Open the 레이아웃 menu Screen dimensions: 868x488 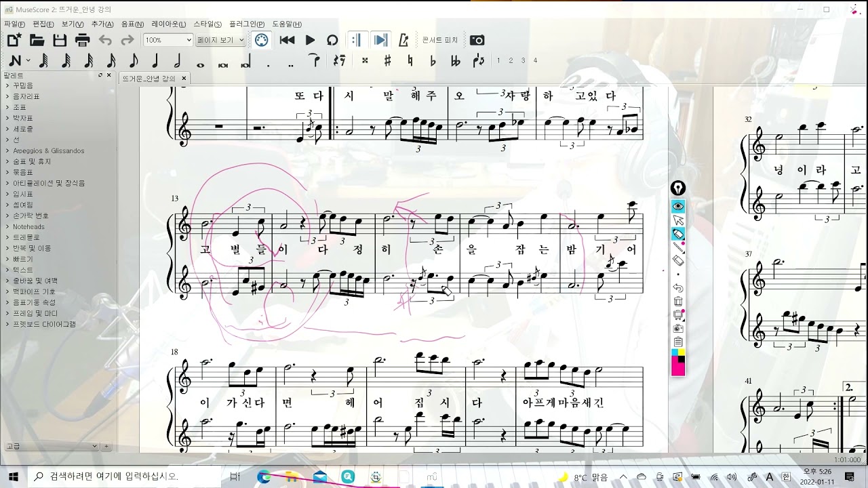(x=168, y=24)
